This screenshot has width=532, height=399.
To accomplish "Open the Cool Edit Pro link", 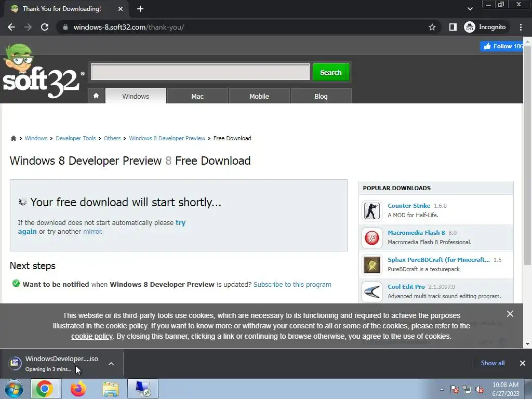I will coord(406,287).
